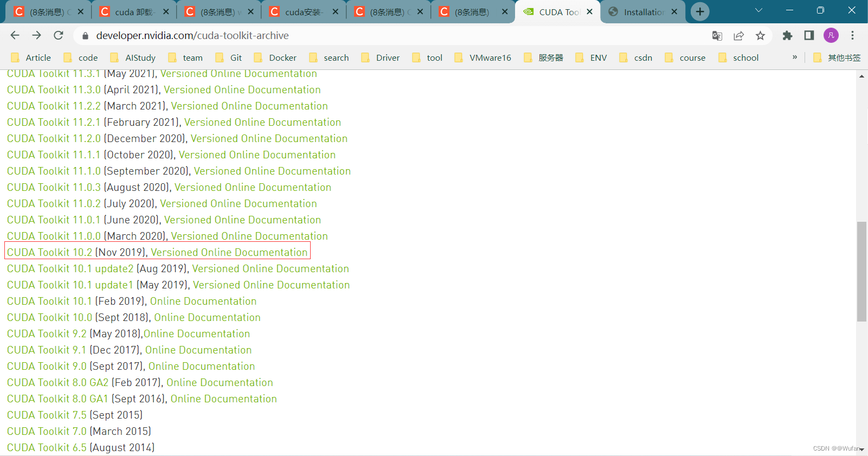This screenshot has width=868, height=456.
Task: Open 8.0 GA1 Online Documentation link
Action: pyautogui.click(x=224, y=399)
